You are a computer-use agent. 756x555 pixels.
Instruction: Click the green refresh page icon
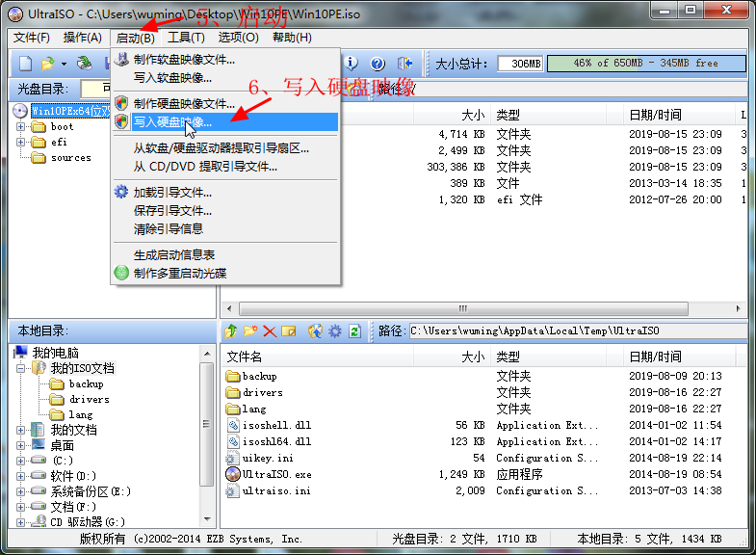[x=354, y=331]
